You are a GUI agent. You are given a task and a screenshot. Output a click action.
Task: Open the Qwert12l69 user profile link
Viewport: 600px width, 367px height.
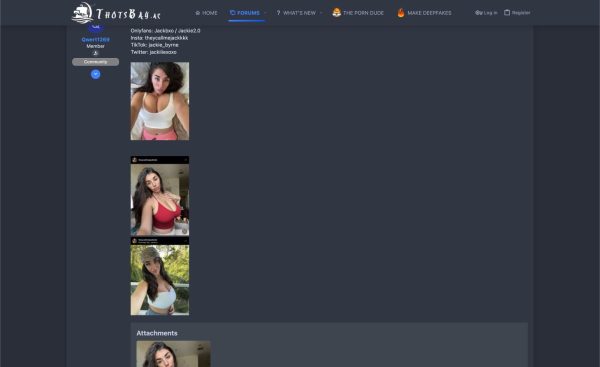[96, 39]
